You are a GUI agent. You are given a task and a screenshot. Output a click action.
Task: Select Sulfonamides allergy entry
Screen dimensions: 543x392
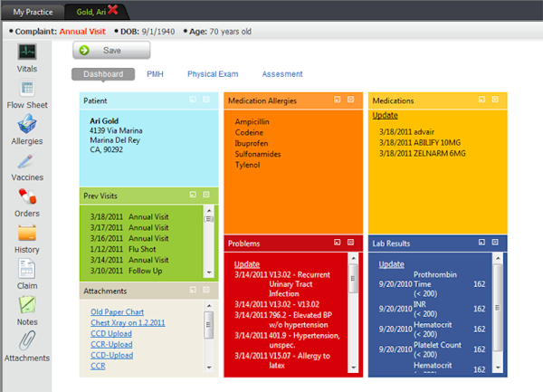tap(258, 154)
